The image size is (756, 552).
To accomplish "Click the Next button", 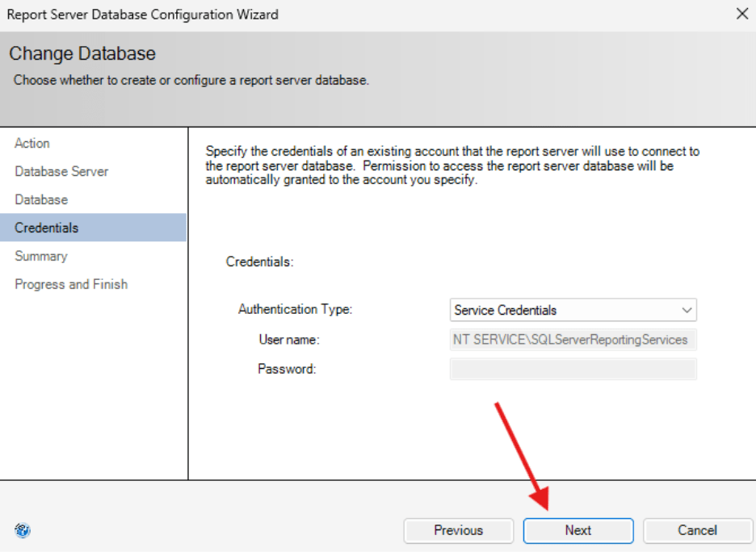I will [x=577, y=530].
